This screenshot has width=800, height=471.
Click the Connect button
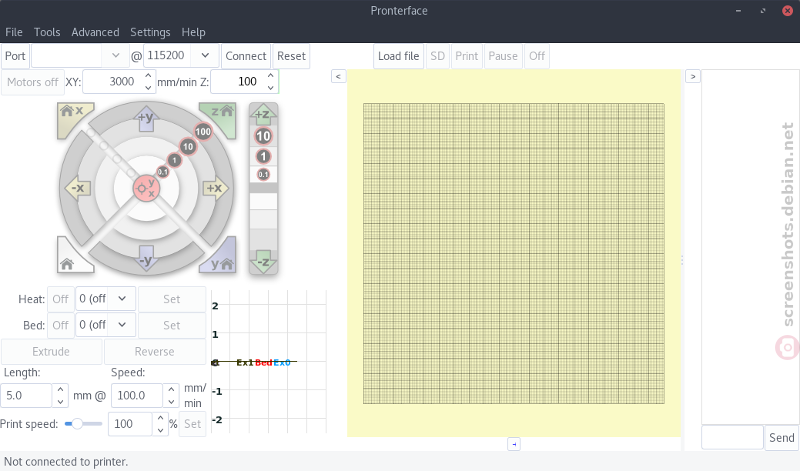(246, 56)
